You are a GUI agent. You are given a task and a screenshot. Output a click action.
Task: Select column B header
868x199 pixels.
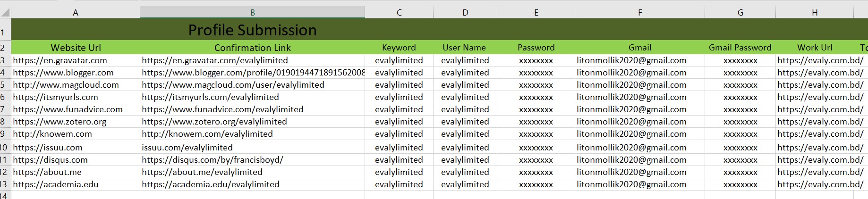click(252, 13)
